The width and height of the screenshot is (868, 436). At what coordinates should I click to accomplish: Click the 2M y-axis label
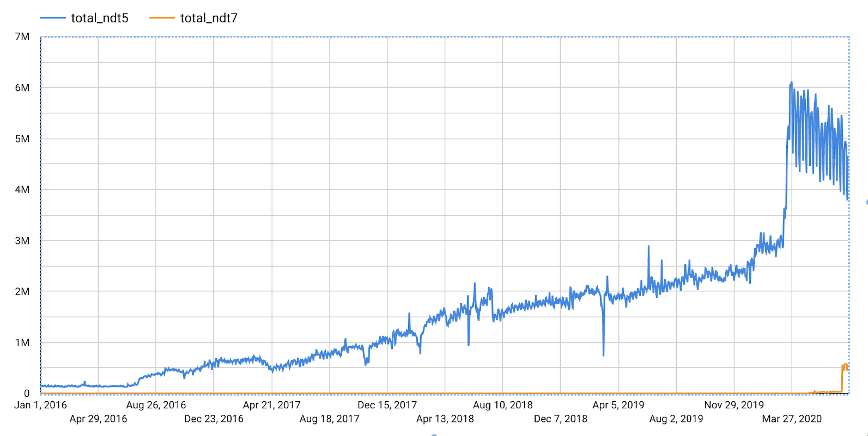click(x=22, y=291)
